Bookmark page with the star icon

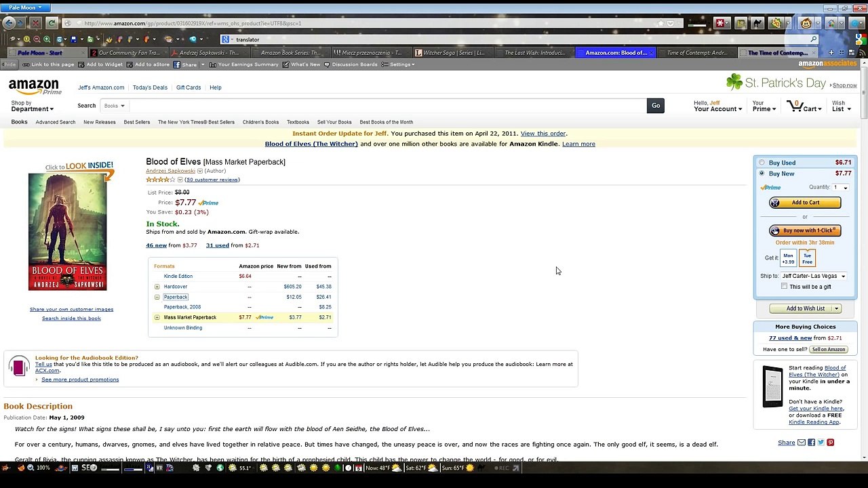[x=660, y=23]
